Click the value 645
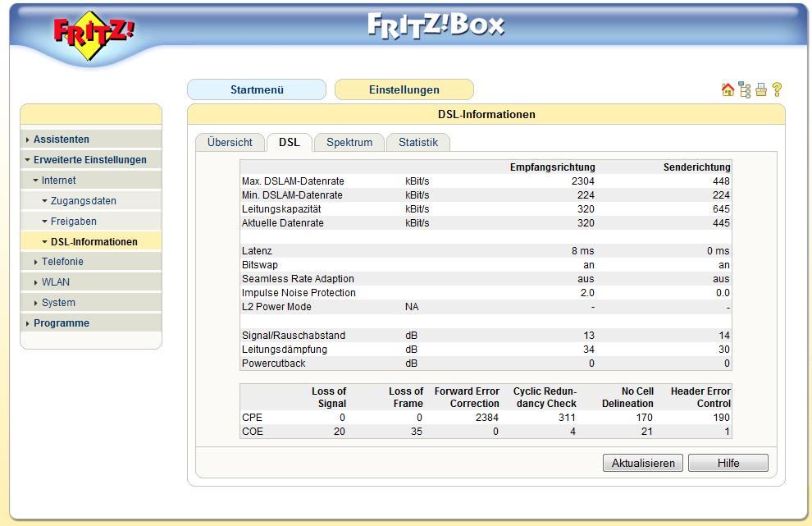This screenshot has width=812, height=526. [721, 209]
